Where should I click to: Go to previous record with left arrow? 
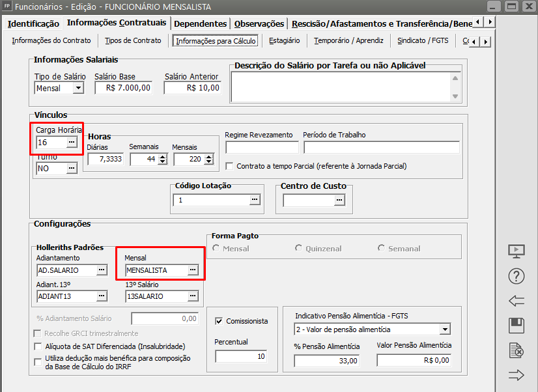[516, 301]
